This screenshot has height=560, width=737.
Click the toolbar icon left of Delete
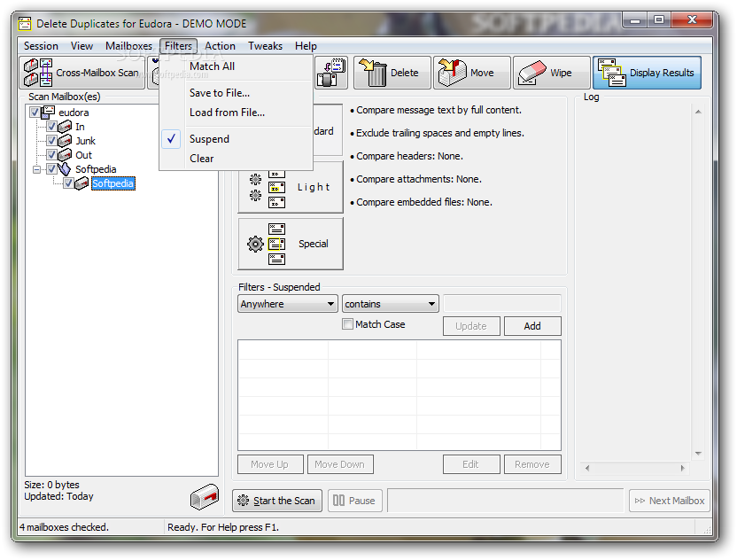(x=331, y=73)
